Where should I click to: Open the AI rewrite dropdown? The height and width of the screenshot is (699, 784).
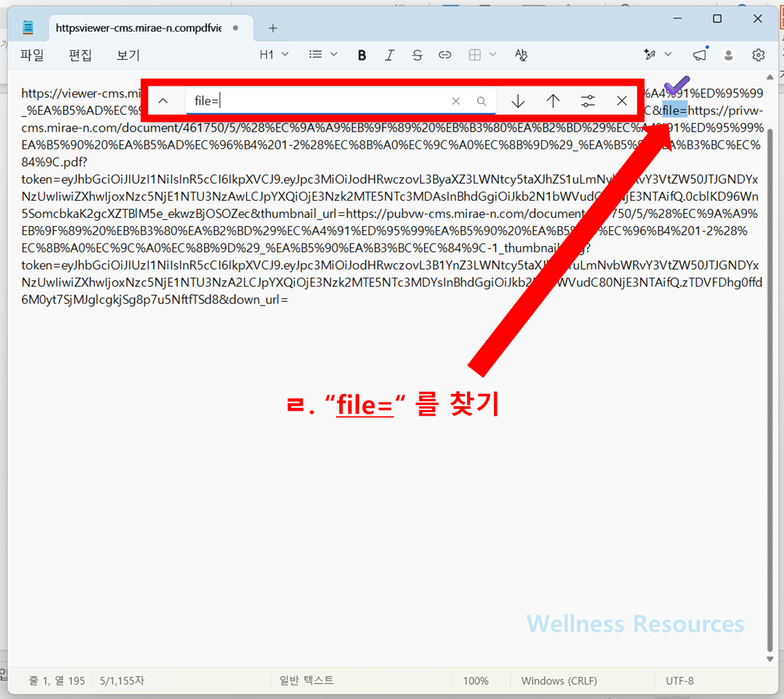point(657,55)
